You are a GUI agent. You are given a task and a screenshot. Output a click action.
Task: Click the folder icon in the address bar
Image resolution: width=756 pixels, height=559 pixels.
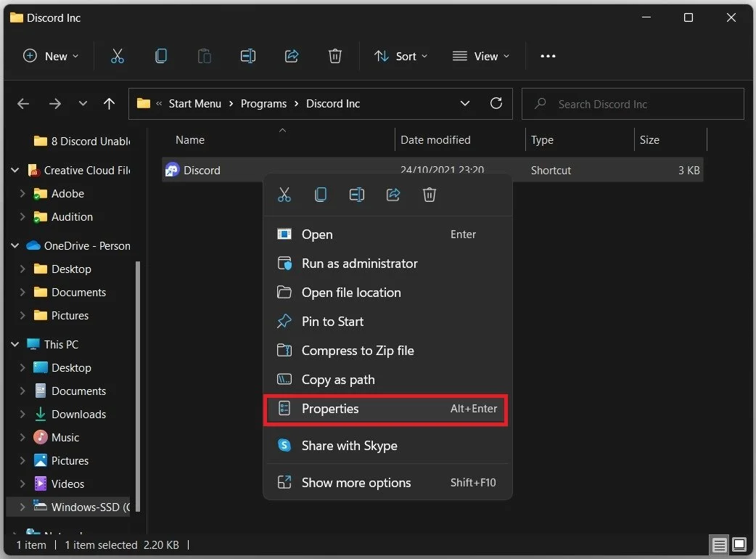tap(143, 103)
